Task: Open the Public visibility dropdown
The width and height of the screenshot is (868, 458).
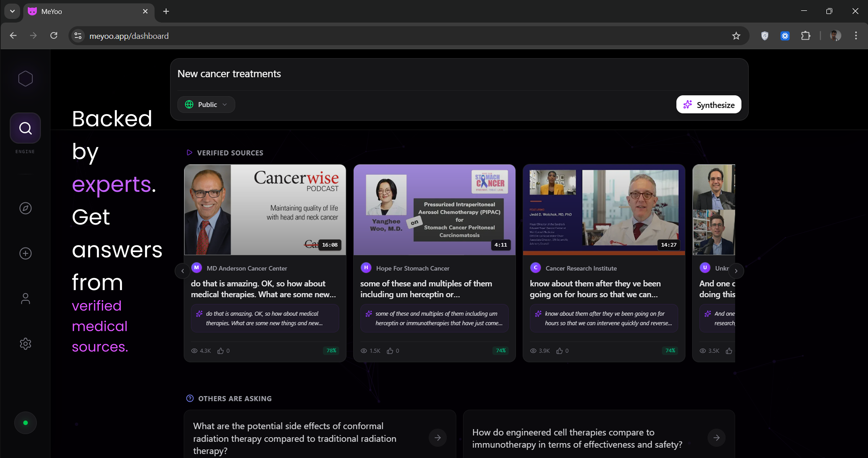Action: tap(206, 104)
